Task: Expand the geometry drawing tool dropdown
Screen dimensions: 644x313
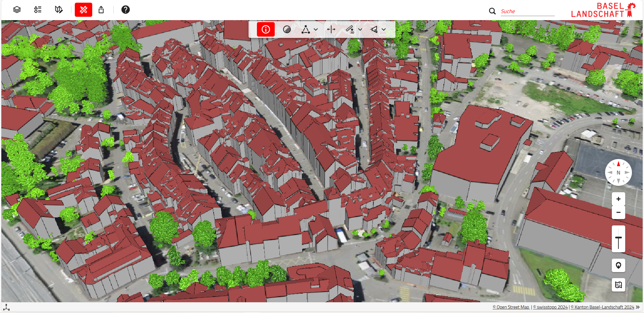Action: [x=315, y=29]
